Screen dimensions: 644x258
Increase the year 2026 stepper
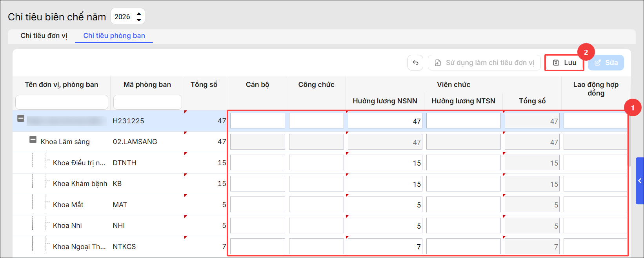coord(139,14)
